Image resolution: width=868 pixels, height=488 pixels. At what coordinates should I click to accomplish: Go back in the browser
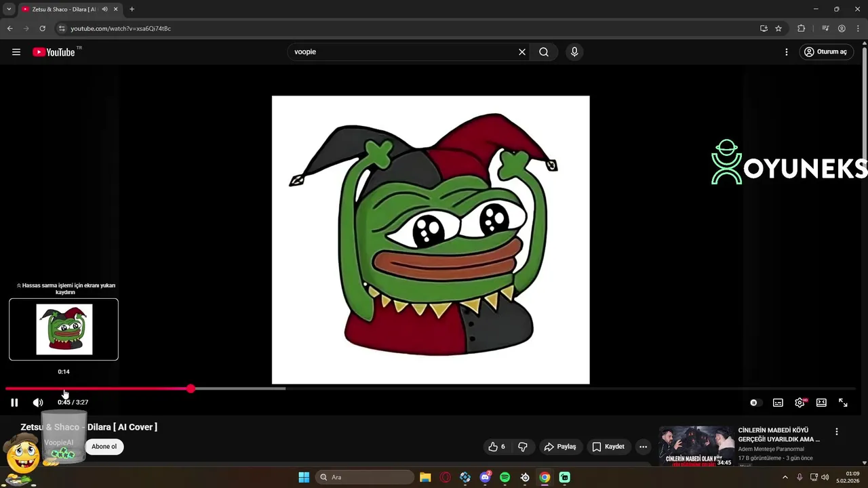(x=9, y=28)
